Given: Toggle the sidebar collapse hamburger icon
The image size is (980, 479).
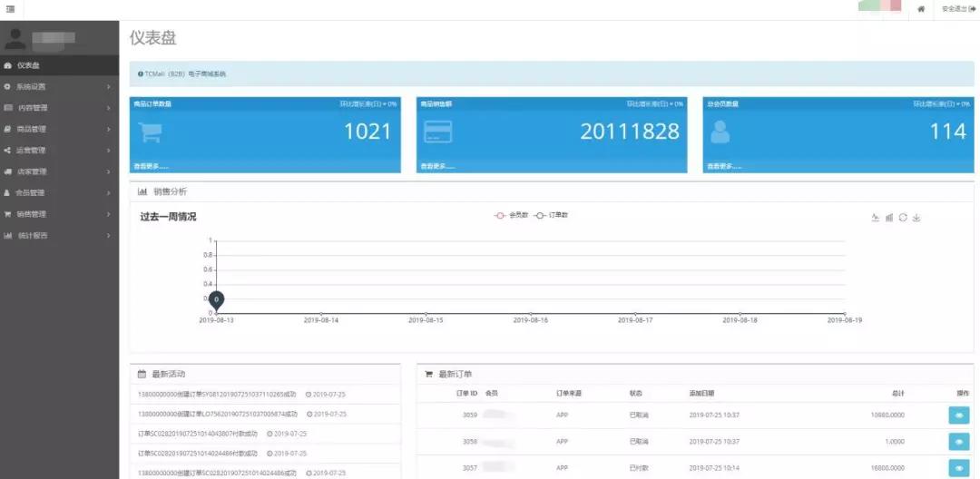Looking at the screenshot, I should [x=10, y=9].
